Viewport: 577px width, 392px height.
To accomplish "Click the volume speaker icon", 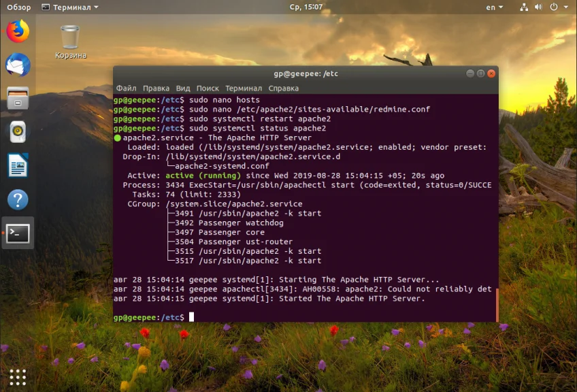I will pyautogui.click(x=538, y=7).
